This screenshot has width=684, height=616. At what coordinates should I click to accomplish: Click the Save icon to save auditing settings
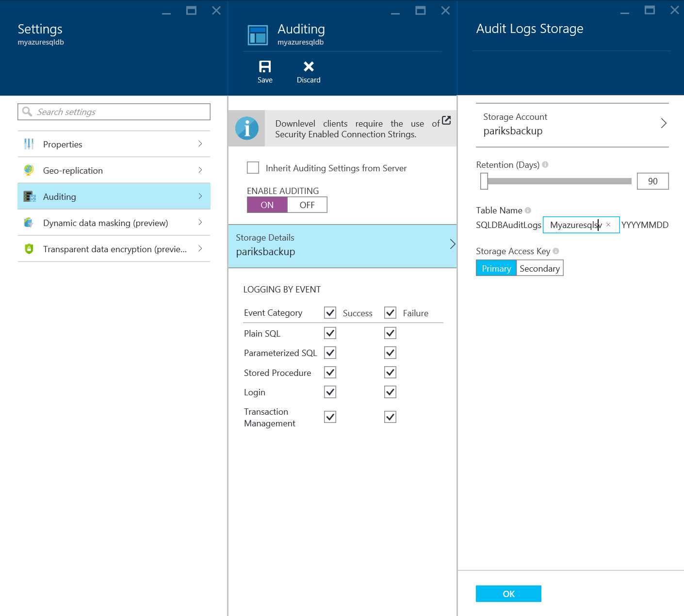pos(264,67)
